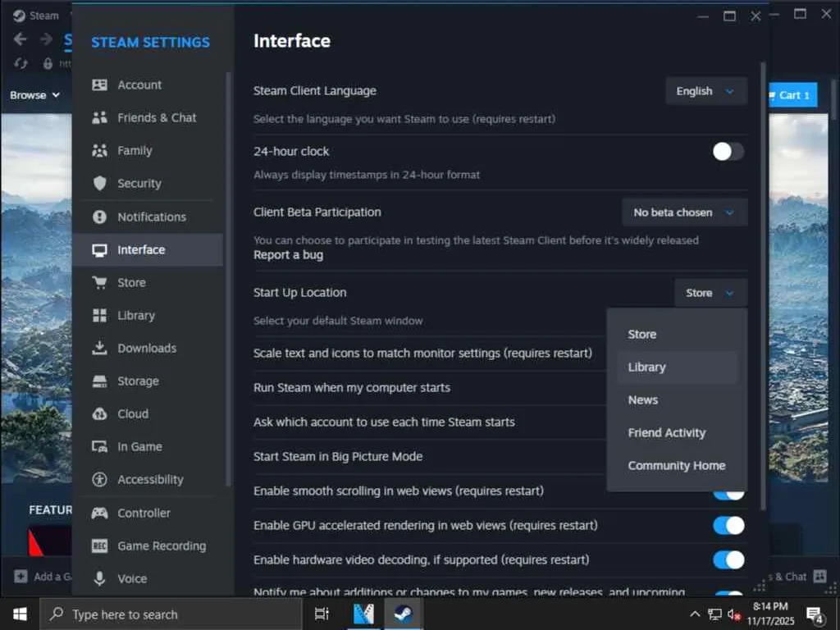Click the Friends & Chat button in the Steam window
This screenshot has height=630, width=840.
797,577
